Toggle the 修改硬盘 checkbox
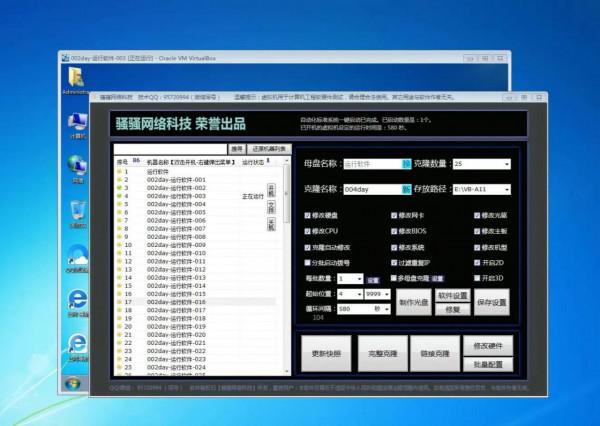600x426 pixels. point(308,215)
